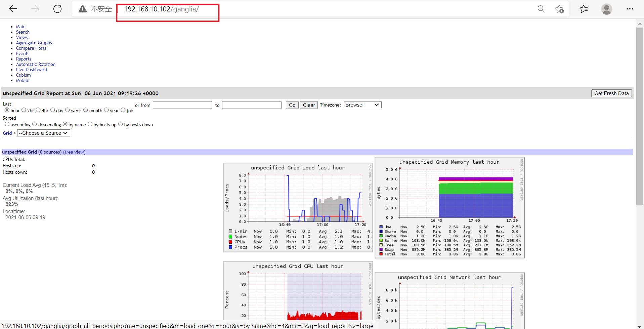Open the Events page
Screen dimensions: 644x329
click(x=23, y=53)
